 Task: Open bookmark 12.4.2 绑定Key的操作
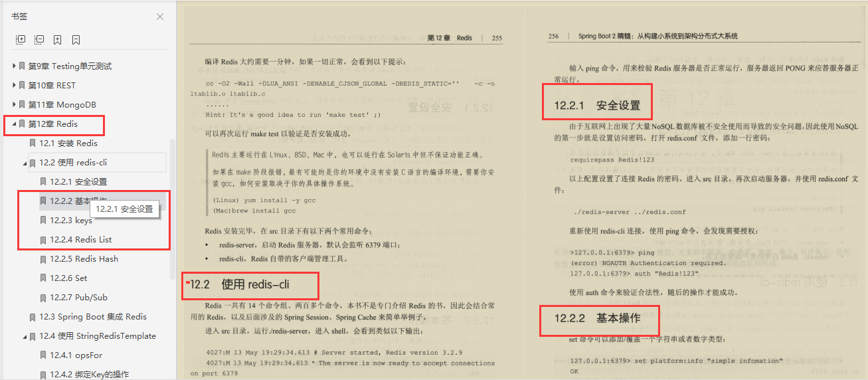point(89,375)
